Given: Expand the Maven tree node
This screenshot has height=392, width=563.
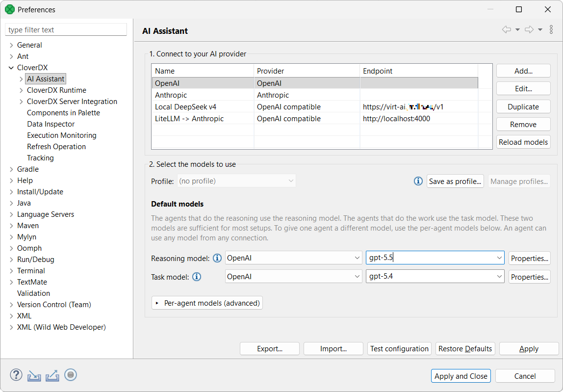Looking at the screenshot, I should [11, 226].
